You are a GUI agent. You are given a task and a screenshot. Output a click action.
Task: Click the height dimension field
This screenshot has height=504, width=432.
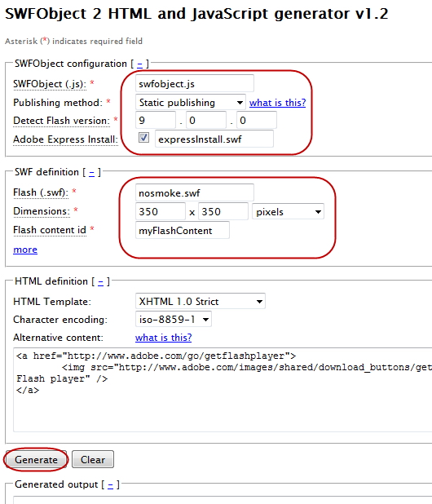pos(223,211)
